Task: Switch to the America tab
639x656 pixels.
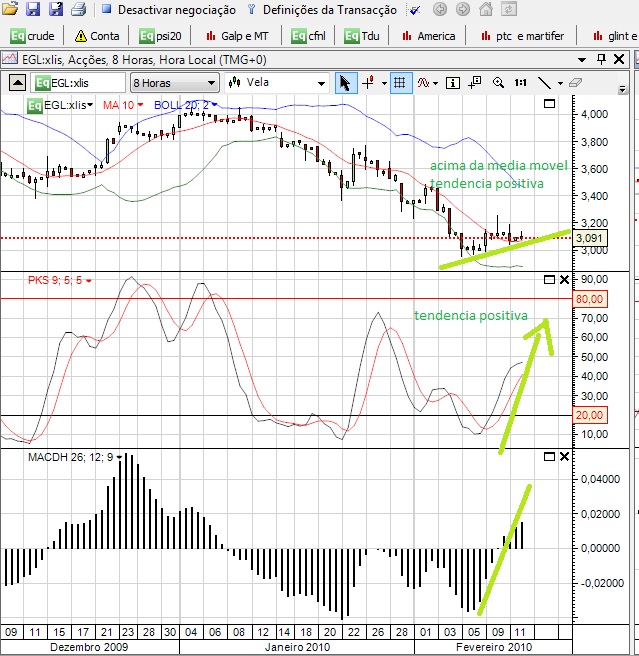Action: 428,36
